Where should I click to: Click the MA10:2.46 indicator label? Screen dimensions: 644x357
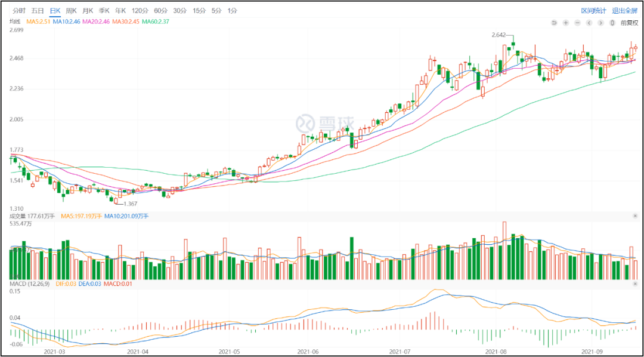pos(67,21)
